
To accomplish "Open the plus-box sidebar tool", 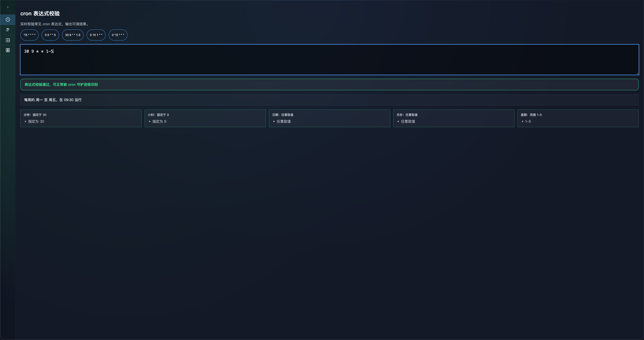I will (8, 40).
